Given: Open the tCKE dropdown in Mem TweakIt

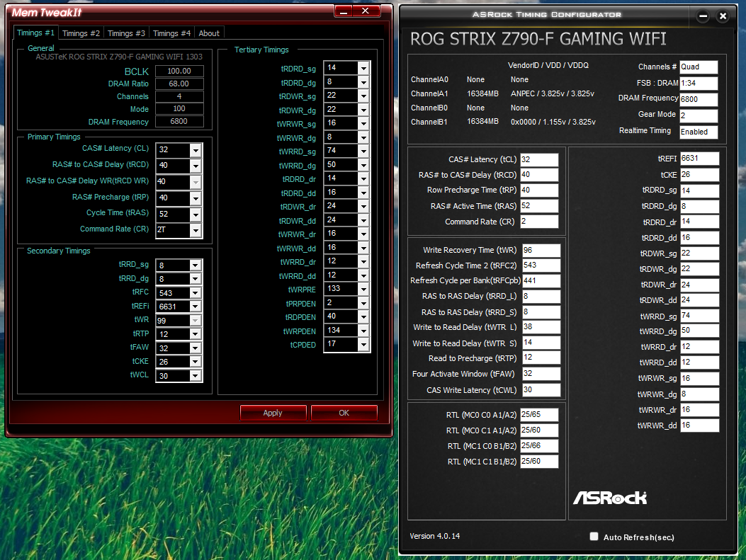Looking at the screenshot, I should pos(195,362).
